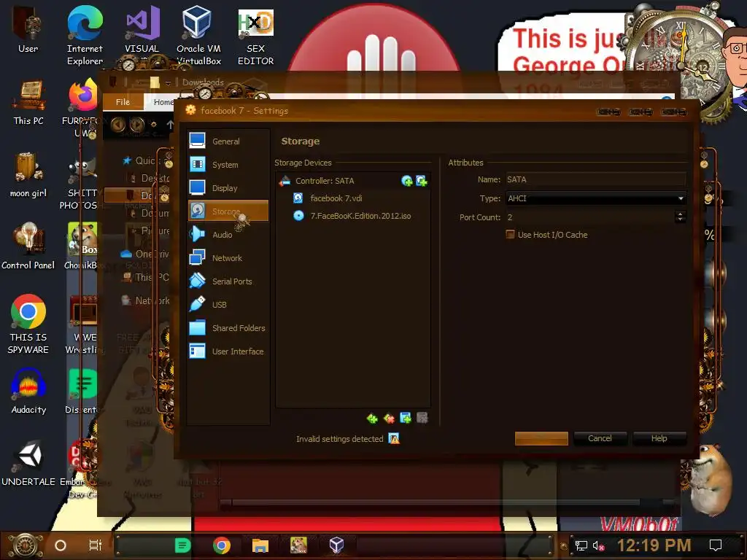Click Forward button in Explorer window

pos(137,125)
